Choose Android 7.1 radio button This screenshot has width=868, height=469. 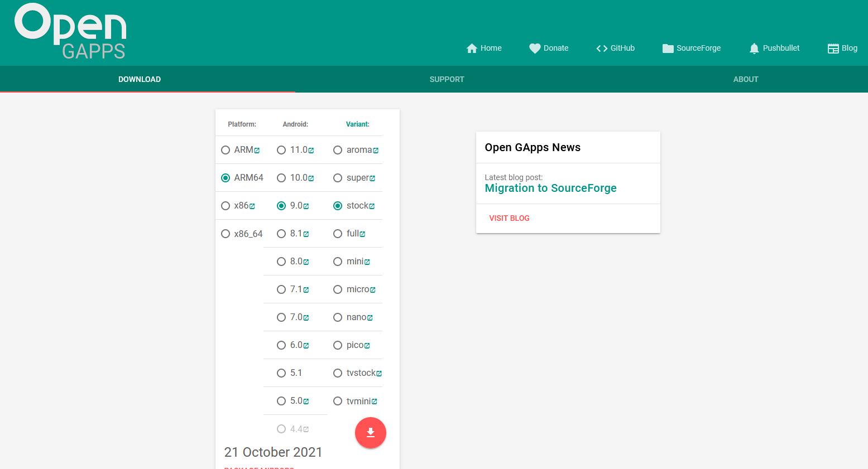pos(281,289)
